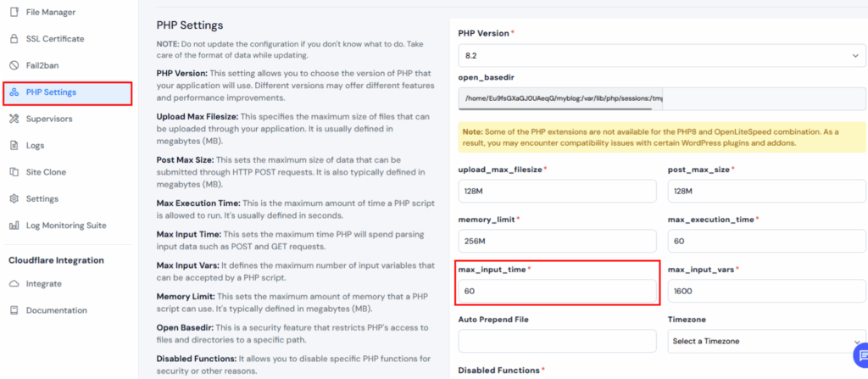Click the File Manager sidebar icon

point(14,12)
